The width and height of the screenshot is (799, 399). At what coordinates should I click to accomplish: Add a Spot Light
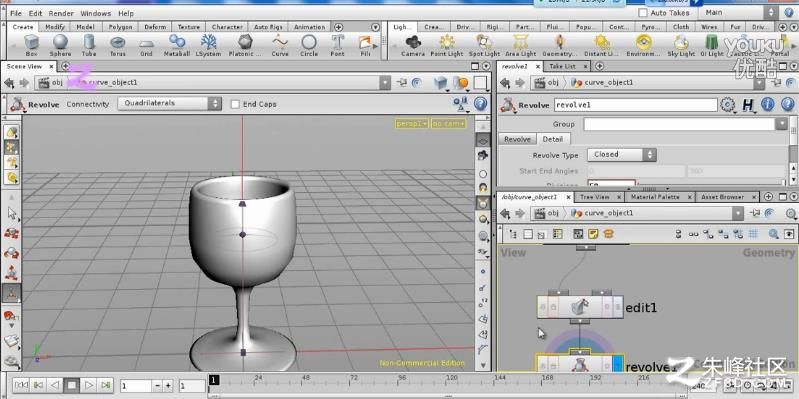pos(484,45)
